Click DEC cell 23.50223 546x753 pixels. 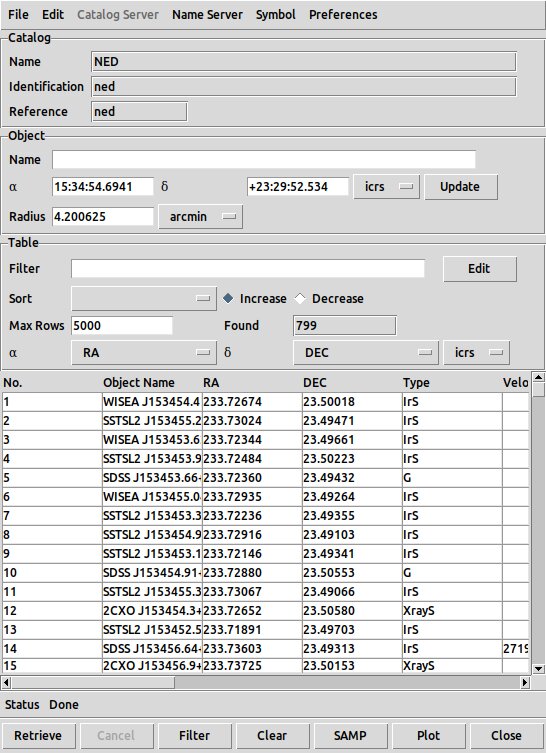(x=352, y=459)
